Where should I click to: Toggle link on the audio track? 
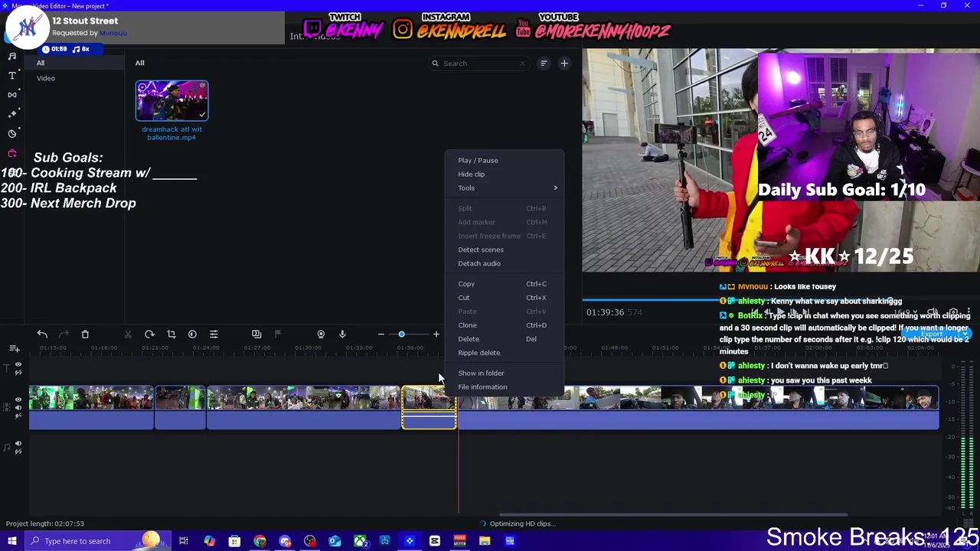18,451
